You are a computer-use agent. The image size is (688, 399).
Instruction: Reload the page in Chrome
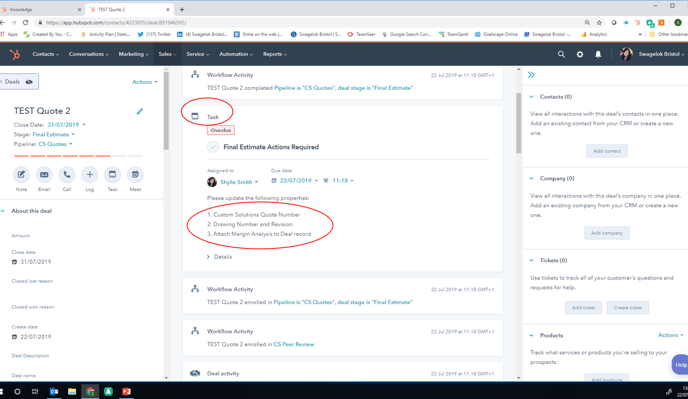[25, 22]
